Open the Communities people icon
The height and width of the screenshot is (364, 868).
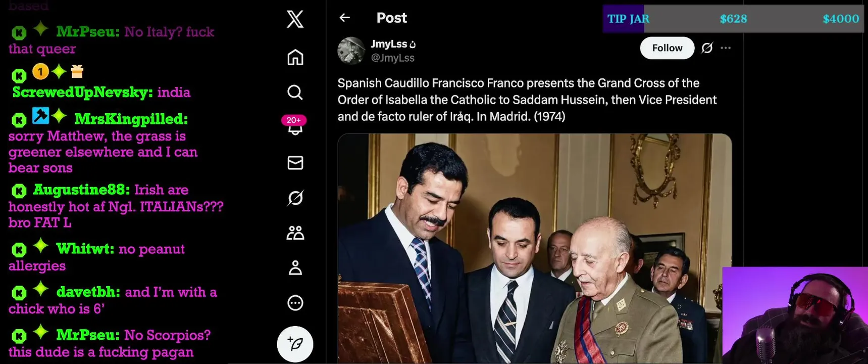[x=295, y=233]
